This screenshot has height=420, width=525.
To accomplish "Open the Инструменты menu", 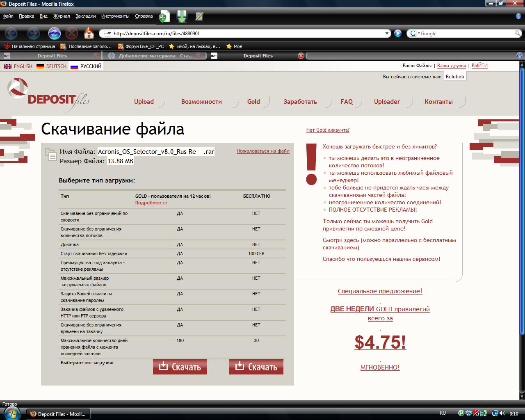I will coord(115,16).
